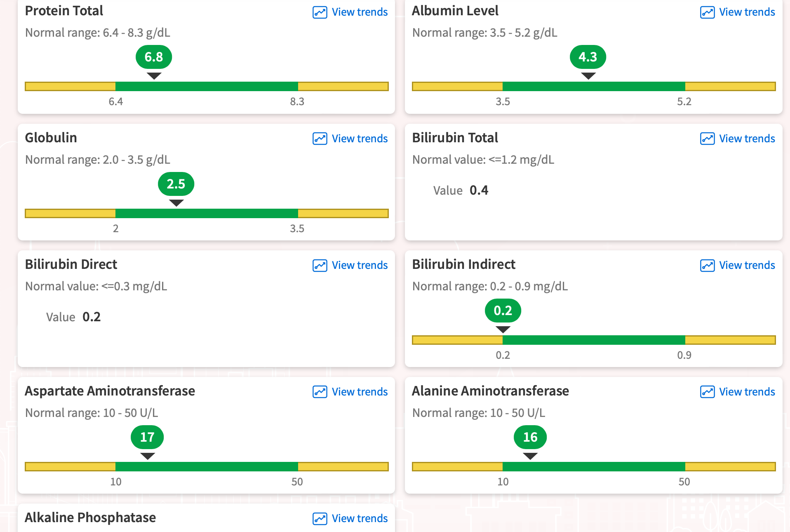The image size is (790, 532).
Task: Open View trends link for Albumin Level
Action: pyautogui.click(x=747, y=12)
